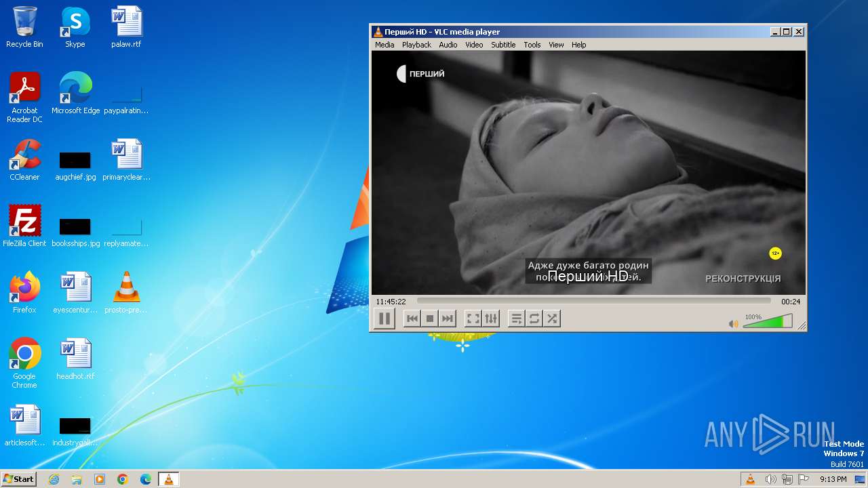
Task: Minimize the VLC window
Action: point(775,32)
